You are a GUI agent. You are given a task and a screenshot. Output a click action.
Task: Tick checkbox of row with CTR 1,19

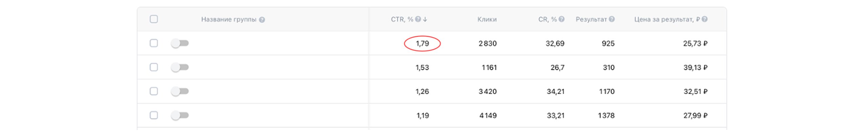[154, 115]
